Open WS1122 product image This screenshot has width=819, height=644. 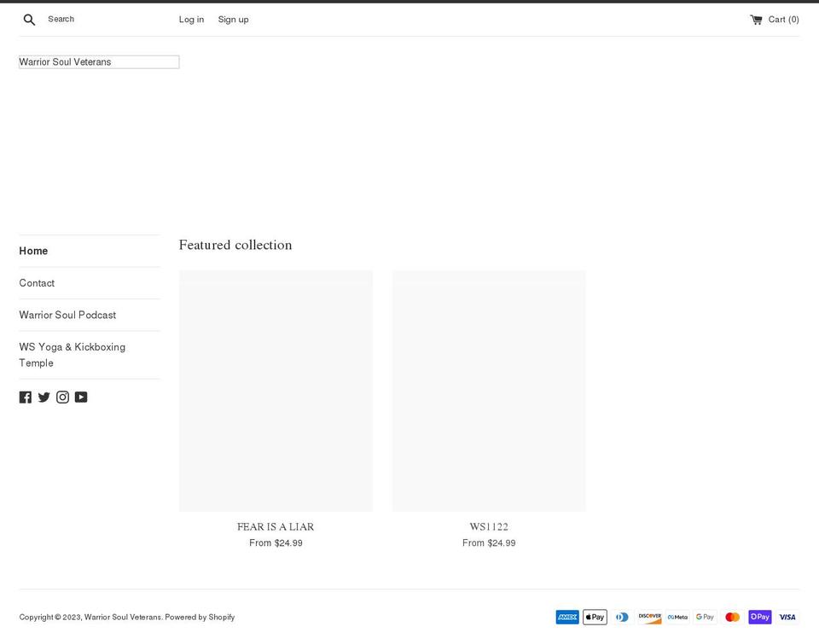point(489,391)
